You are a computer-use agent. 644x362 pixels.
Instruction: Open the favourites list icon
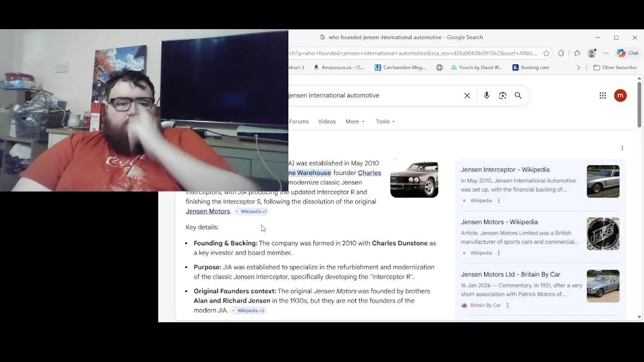tap(577, 53)
